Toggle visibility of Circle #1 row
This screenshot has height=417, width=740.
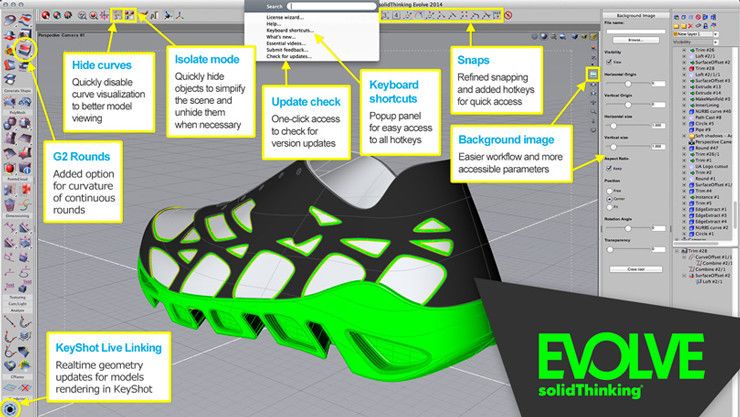pos(684,234)
